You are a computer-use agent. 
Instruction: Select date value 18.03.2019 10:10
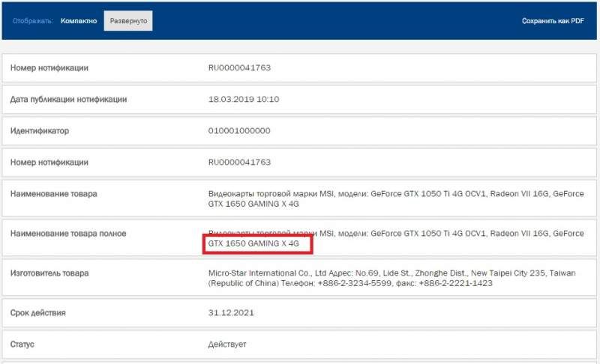click(243, 100)
